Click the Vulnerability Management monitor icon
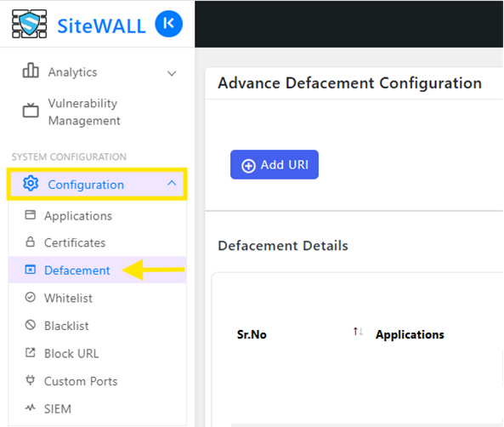Screen dimensions: 504x427 tap(31, 111)
